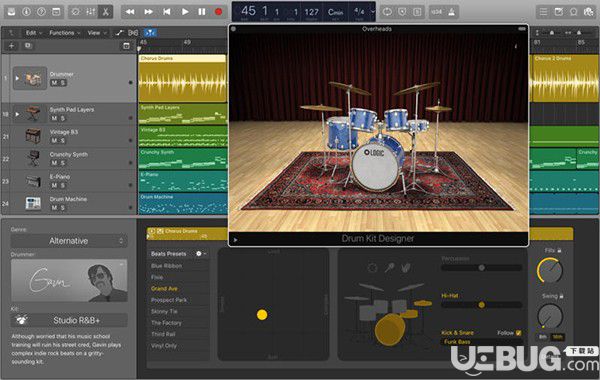Toggle the Editors scissors button
Screen dimensions: 600x380
click(105, 12)
